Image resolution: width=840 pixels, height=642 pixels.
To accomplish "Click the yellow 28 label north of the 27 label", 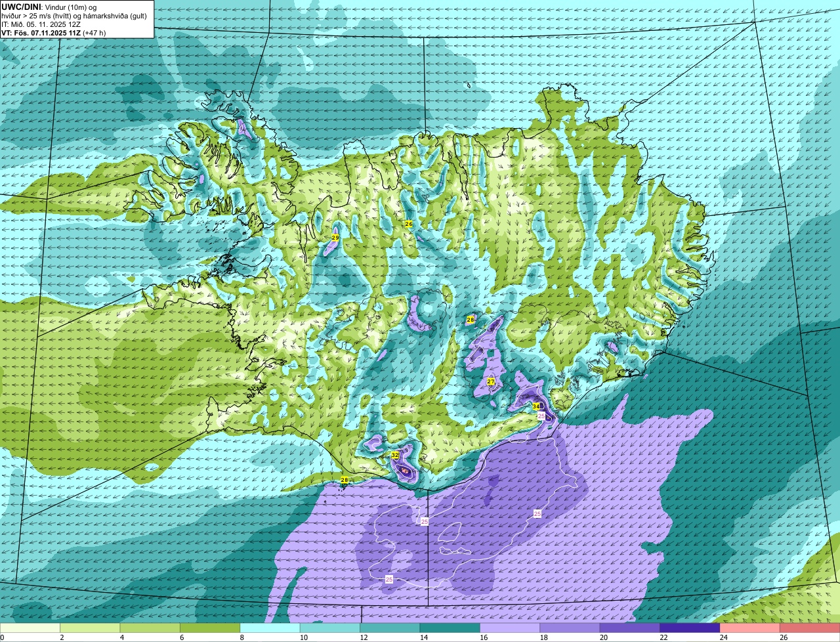I will (x=471, y=320).
